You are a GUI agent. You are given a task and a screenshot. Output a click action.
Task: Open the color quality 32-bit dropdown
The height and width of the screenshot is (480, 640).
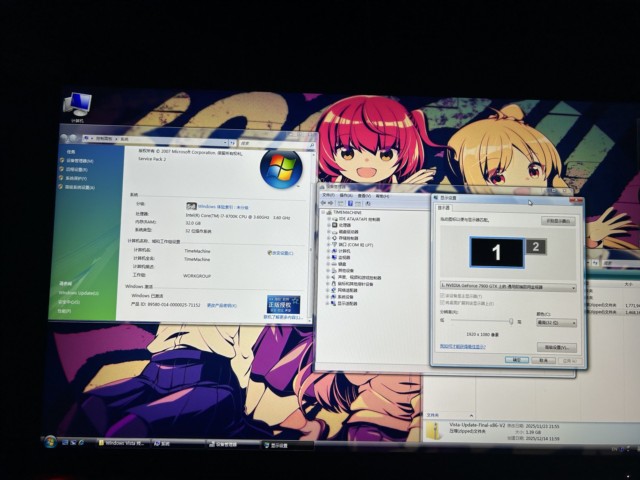pyautogui.click(x=555, y=323)
